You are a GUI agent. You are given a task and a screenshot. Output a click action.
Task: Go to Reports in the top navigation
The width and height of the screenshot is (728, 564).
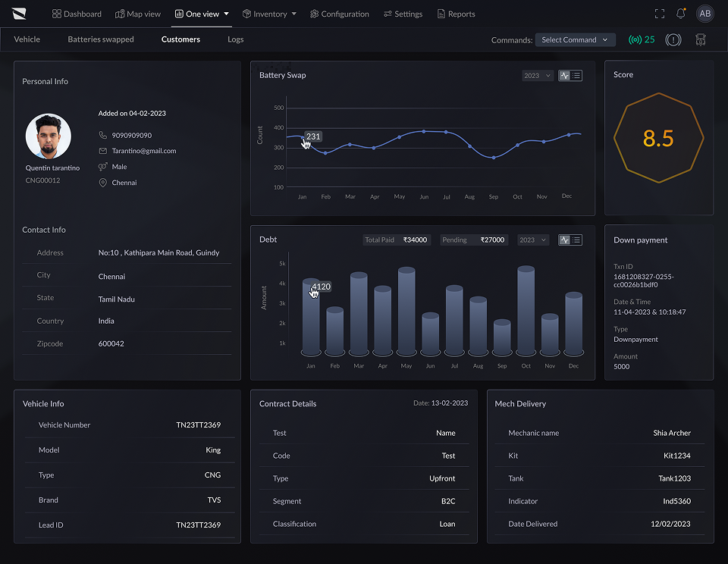click(456, 14)
